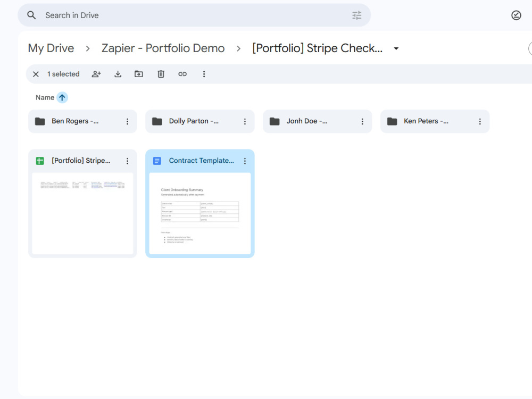Click the green Sheets file icon
Viewport: 532px width, 399px height.
(40, 161)
